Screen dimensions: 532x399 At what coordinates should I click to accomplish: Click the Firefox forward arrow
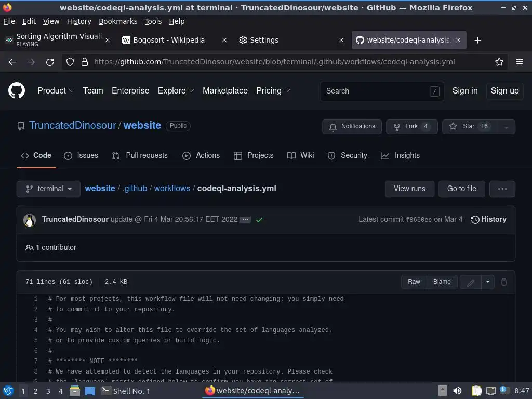point(31,62)
